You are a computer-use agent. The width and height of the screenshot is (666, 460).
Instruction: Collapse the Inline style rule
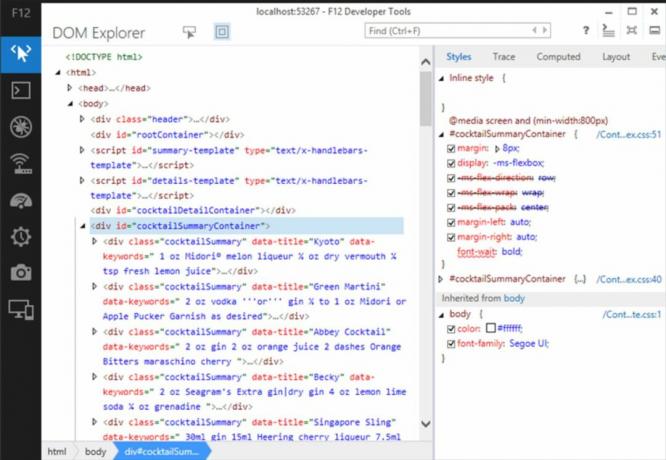pos(442,79)
